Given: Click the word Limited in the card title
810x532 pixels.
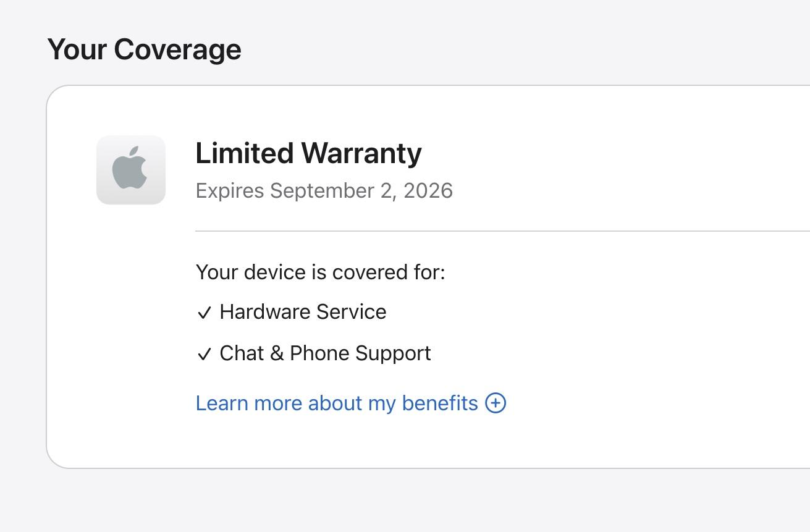Looking at the screenshot, I should (244, 153).
